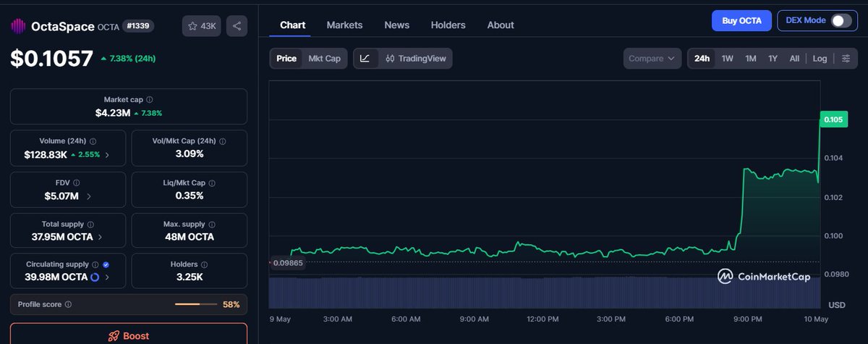Click the Profile score progress bar
Viewport: 868px width, 344px height.
tap(197, 305)
